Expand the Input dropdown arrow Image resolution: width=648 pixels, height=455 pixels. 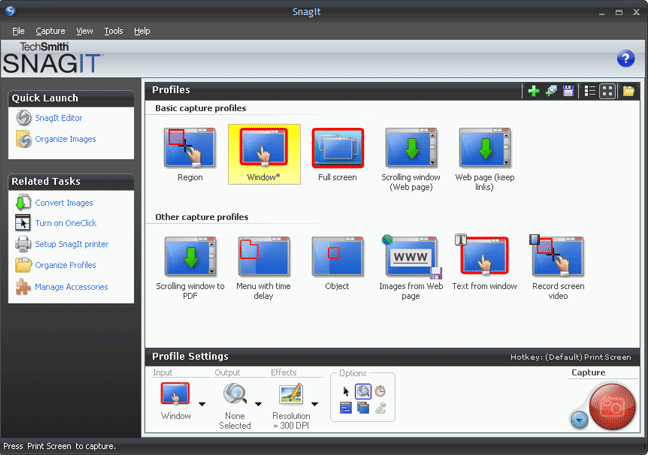pos(203,405)
